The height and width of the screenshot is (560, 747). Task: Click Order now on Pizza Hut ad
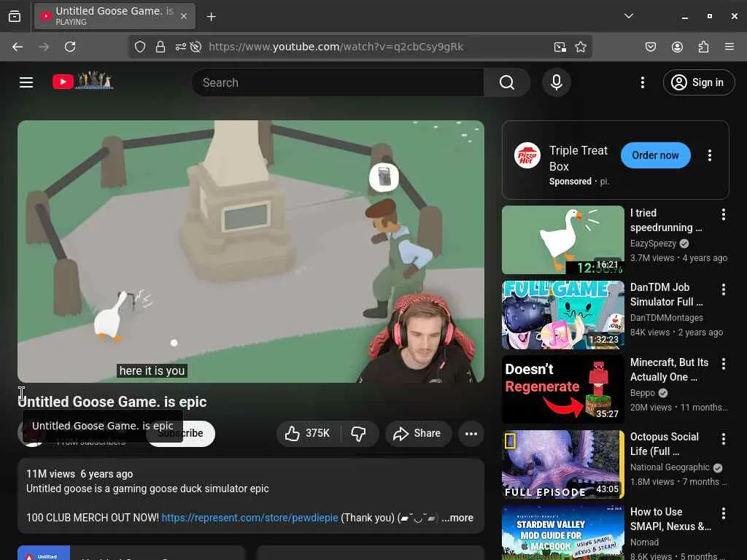point(655,155)
